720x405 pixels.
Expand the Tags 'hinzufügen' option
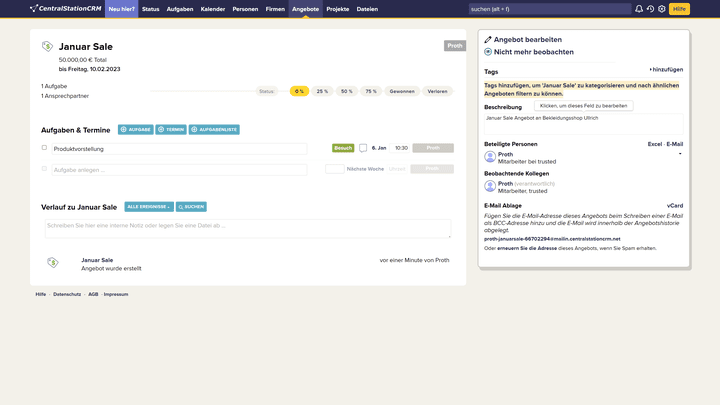pyautogui.click(x=666, y=70)
